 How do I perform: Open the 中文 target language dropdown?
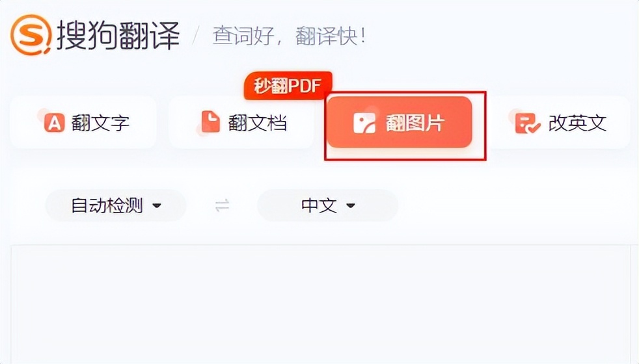[x=327, y=205]
